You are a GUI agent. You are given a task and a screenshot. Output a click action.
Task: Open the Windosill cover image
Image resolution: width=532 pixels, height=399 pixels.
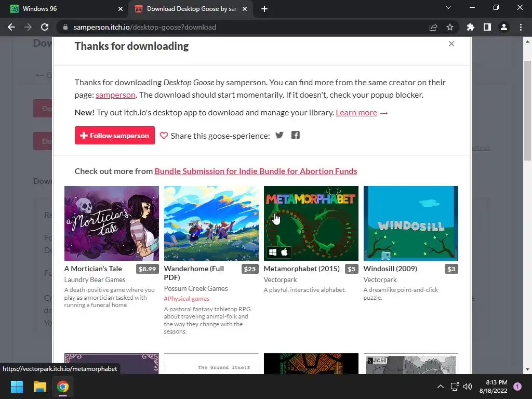[x=411, y=223]
